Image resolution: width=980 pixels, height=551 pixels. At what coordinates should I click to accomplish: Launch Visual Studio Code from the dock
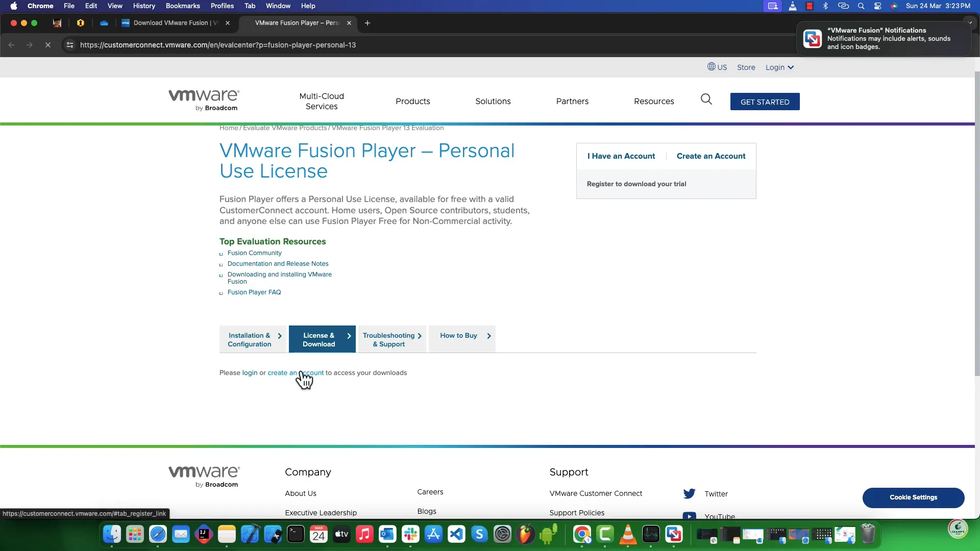[x=456, y=534]
